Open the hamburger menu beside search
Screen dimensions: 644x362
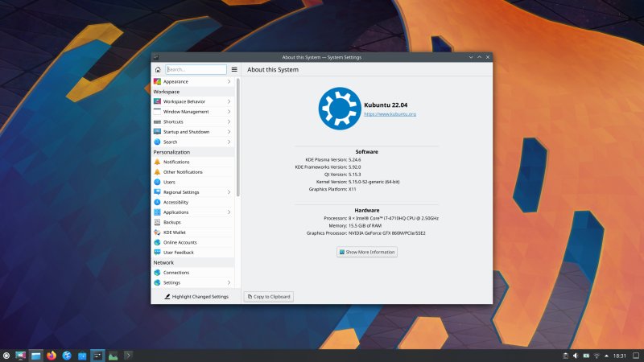click(x=234, y=70)
